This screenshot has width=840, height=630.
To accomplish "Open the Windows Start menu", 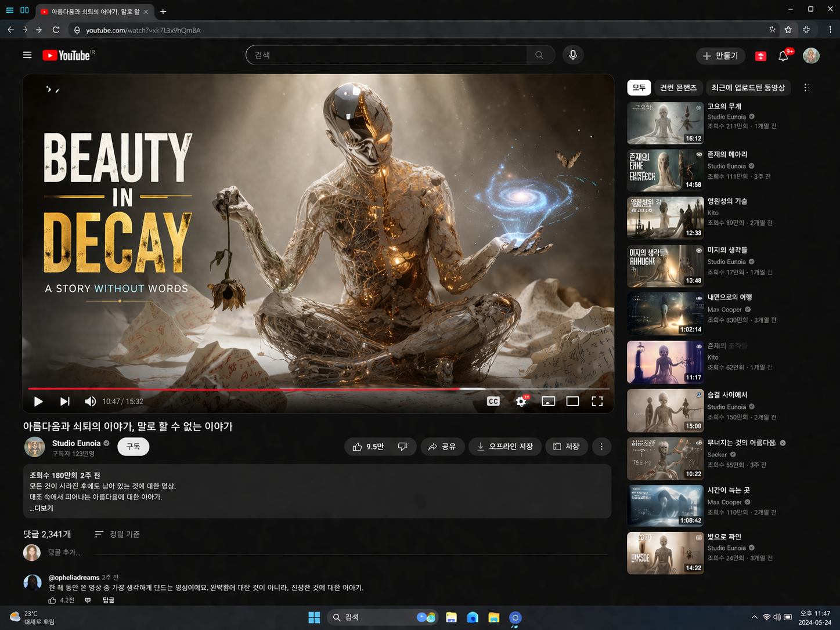I will pyautogui.click(x=314, y=618).
